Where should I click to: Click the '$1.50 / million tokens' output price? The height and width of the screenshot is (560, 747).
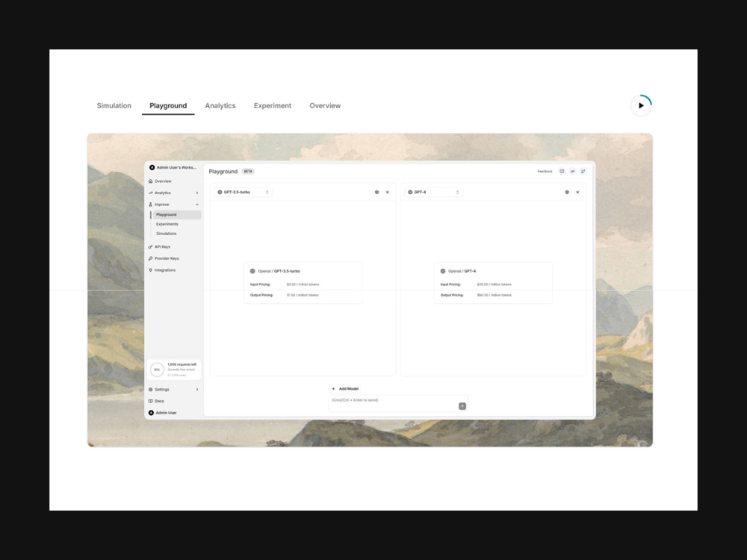[x=303, y=295]
